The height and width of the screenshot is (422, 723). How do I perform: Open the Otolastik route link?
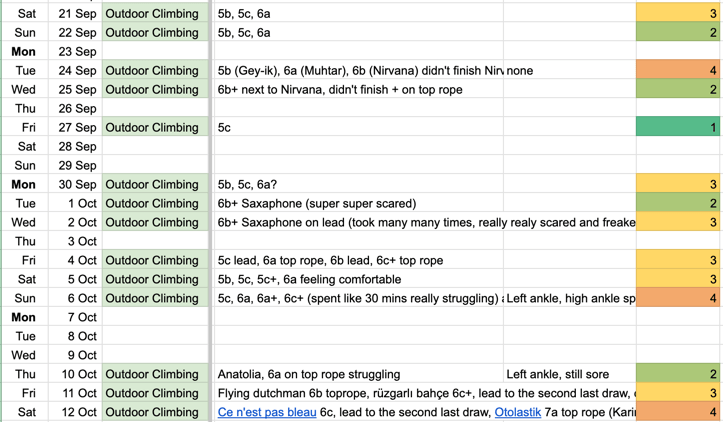click(517, 412)
